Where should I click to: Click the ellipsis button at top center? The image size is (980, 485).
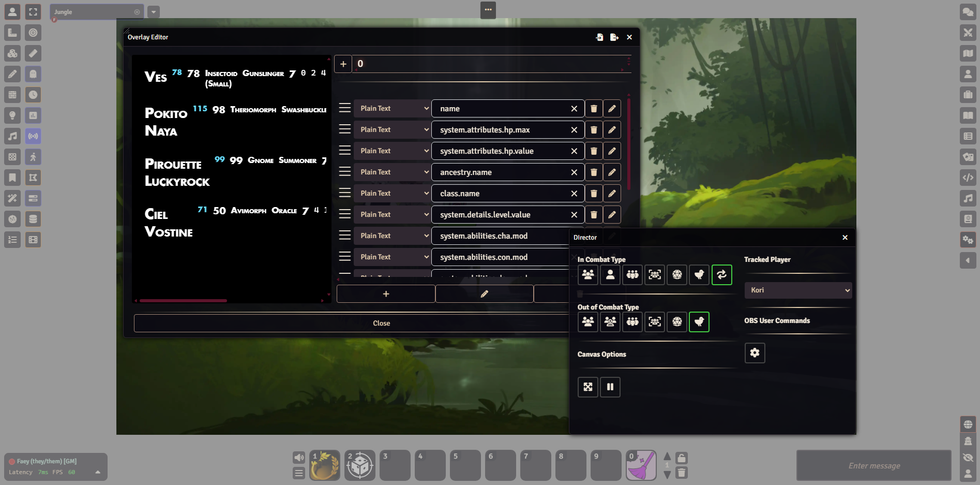tap(488, 10)
